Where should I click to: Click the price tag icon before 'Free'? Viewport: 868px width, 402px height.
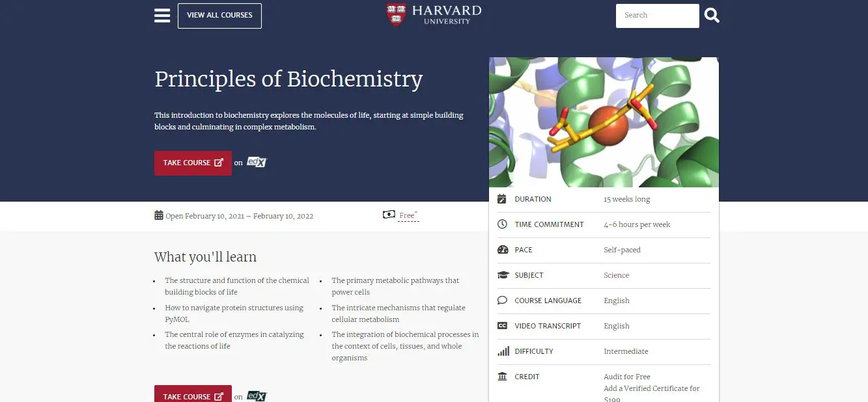tap(389, 215)
